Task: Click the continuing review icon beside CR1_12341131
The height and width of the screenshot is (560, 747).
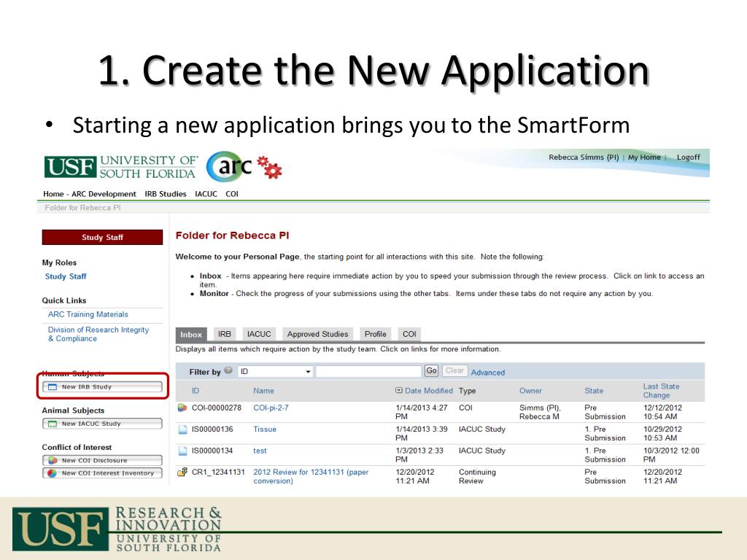Action: click(182, 472)
